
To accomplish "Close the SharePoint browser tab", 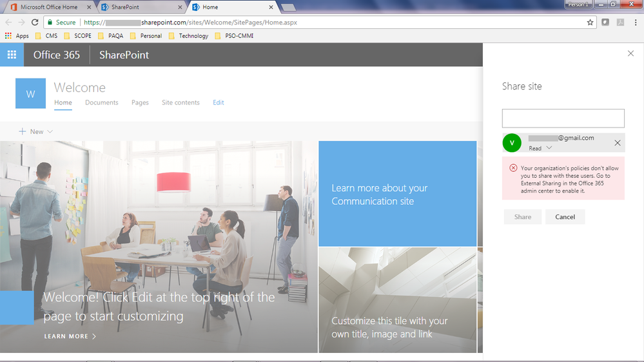I will point(180,7).
